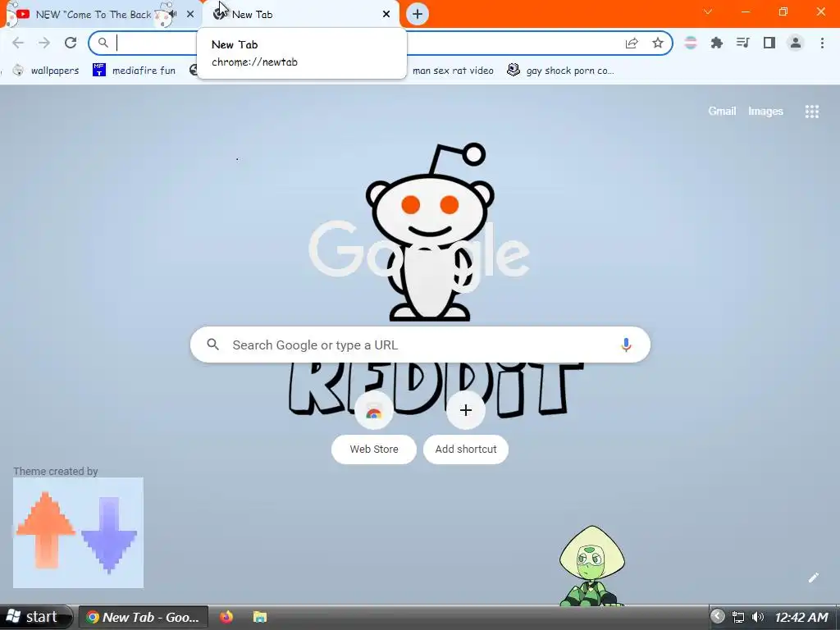The height and width of the screenshot is (630, 840).
Task: Open the profile avatar button
Action: (x=795, y=43)
